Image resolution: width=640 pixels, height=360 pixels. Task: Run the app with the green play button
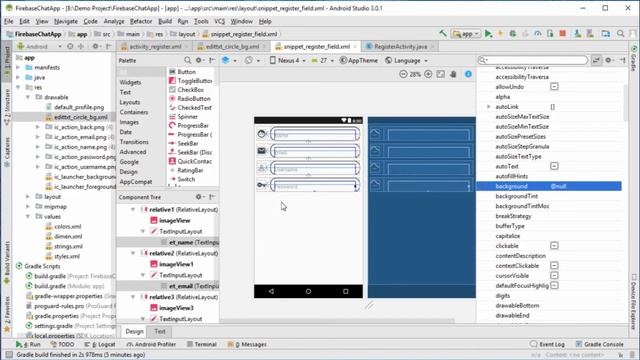(x=488, y=34)
